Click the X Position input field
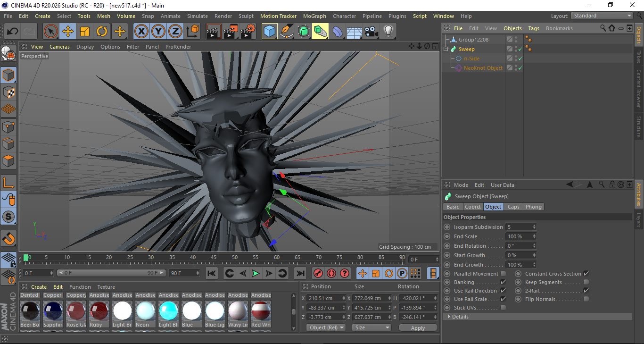The height and width of the screenshot is (344, 644). [x=325, y=298]
